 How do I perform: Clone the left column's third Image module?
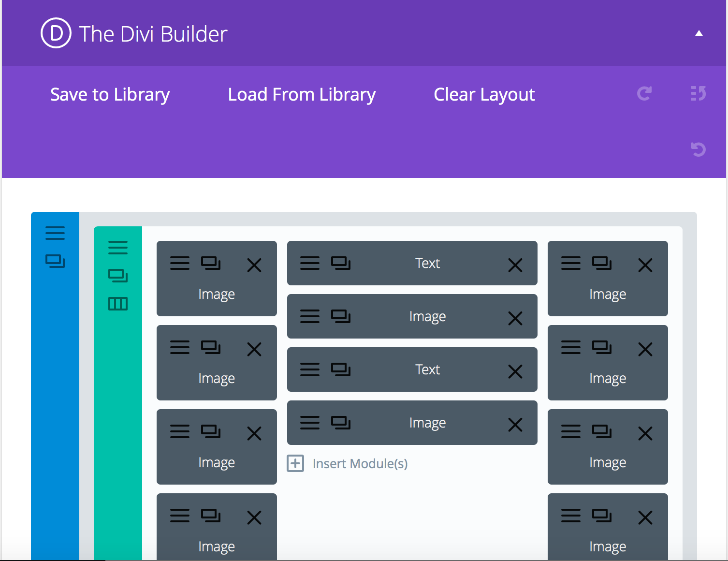pyautogui.click(x=211, y=431)
